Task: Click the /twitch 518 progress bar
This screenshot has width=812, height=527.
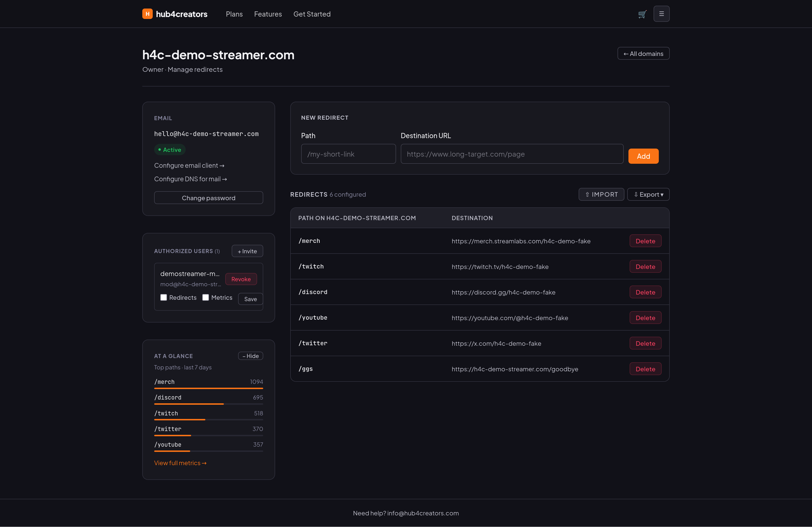Action: click(x=208, y=420)
